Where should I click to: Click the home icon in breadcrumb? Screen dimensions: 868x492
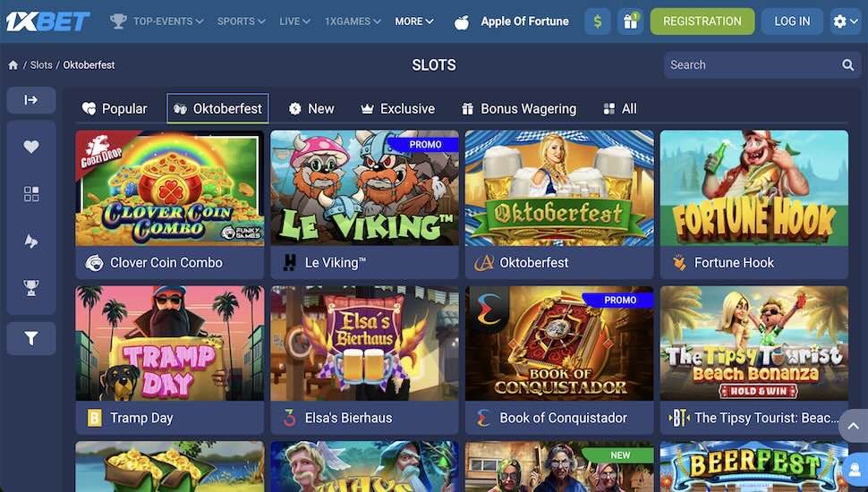13,65
